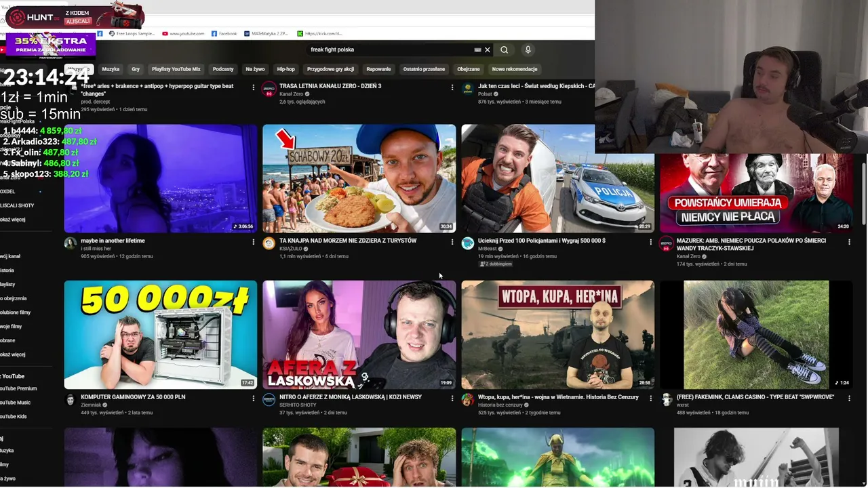Open three-dot menu for '*free* aries + brakence' video
868x488 pixels.
[x=254, y=87]
